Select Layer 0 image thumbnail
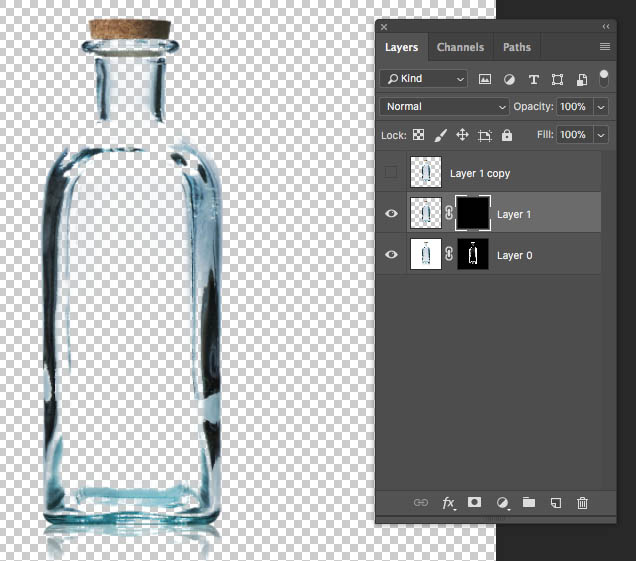Viewport: 636px width, 561px height. (x=426, y=254)
